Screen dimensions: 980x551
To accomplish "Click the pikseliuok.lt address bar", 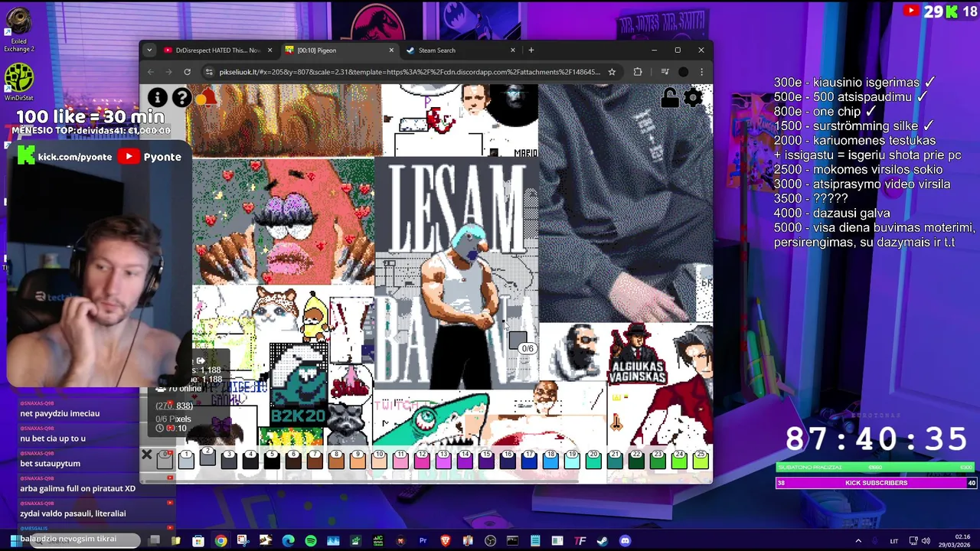I will pos(410,72).
